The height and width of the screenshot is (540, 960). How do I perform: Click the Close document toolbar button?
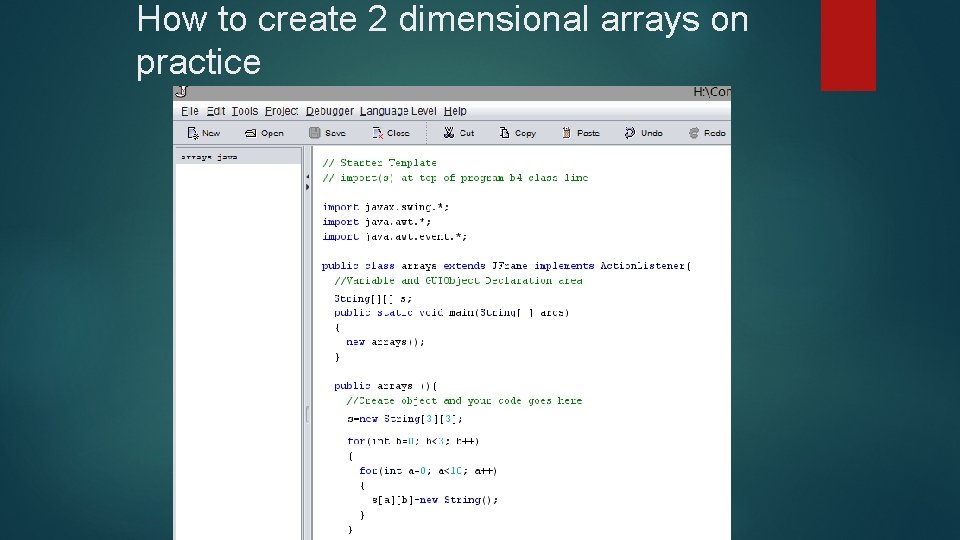pyautogui.click(x=391, y=133)
